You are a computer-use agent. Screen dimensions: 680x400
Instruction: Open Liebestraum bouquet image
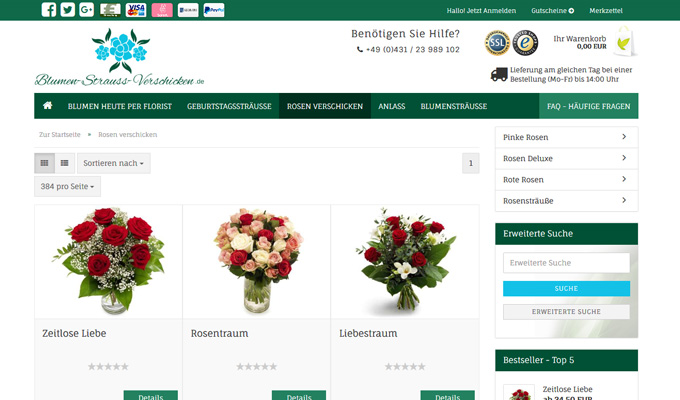pyautogui.click(x=405, y=261)
